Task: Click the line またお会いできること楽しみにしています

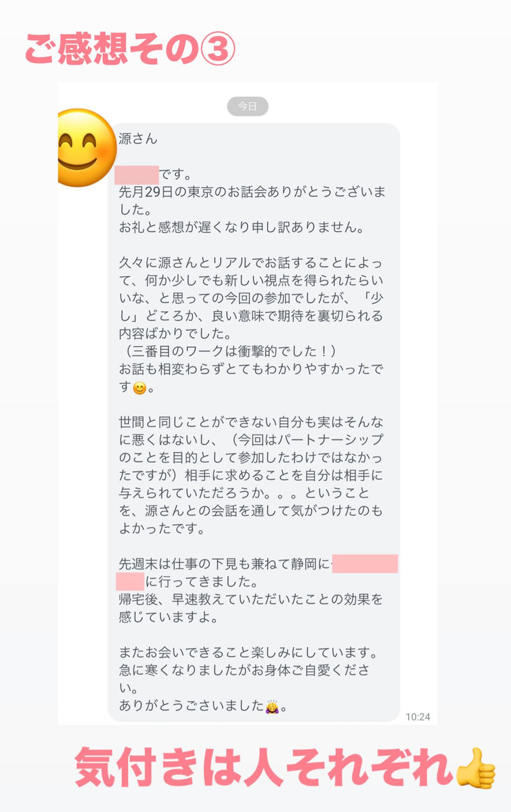Action: (x=248, y=653)
